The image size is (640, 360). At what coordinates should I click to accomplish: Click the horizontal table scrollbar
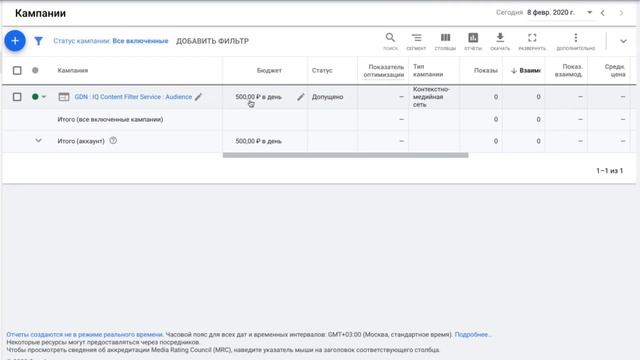click(x=345, y=155)
